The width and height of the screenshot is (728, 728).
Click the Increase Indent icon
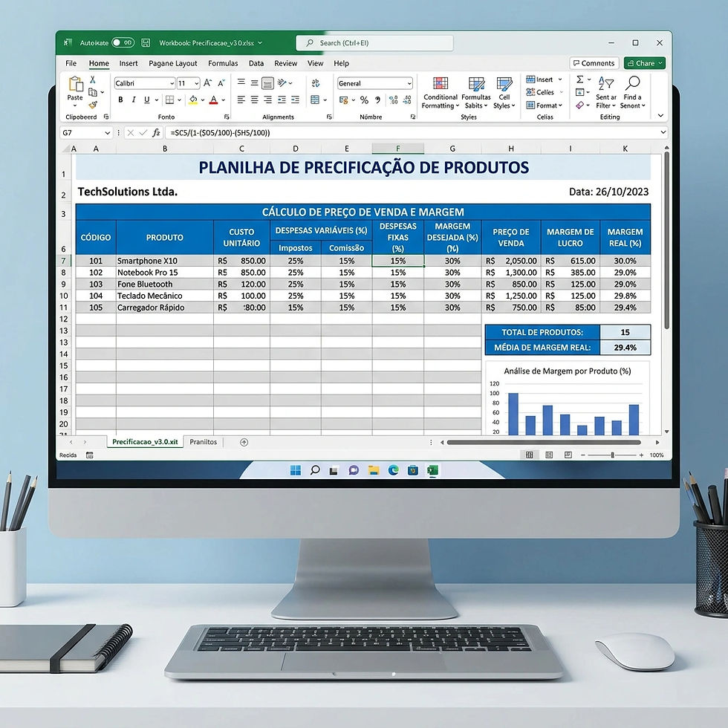[x=296, y=100]
